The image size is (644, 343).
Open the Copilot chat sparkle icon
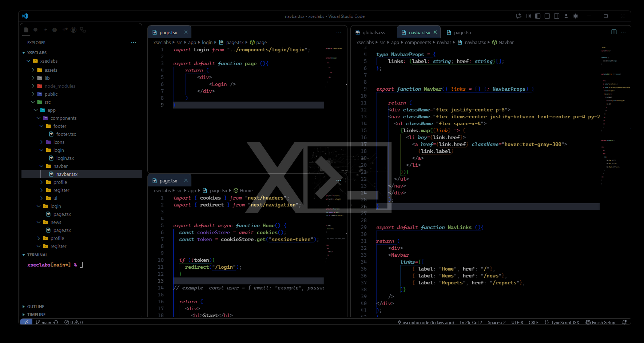click(x=519, y=16)
